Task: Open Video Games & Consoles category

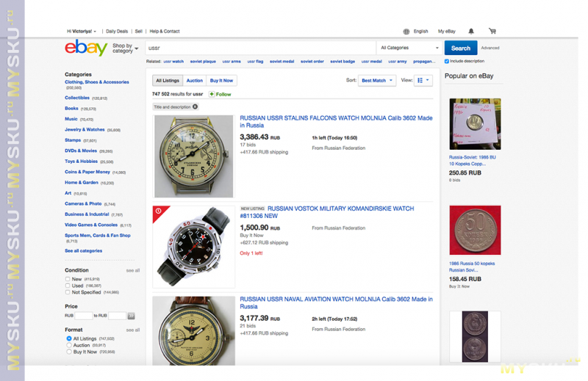Action: [x=91, y=225]
